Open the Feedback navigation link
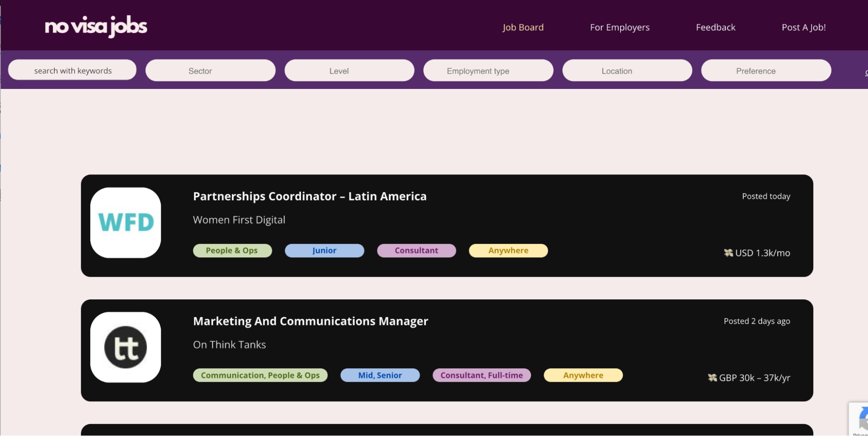The height and width of the screenshot is (436, 868). click(716, 27)
